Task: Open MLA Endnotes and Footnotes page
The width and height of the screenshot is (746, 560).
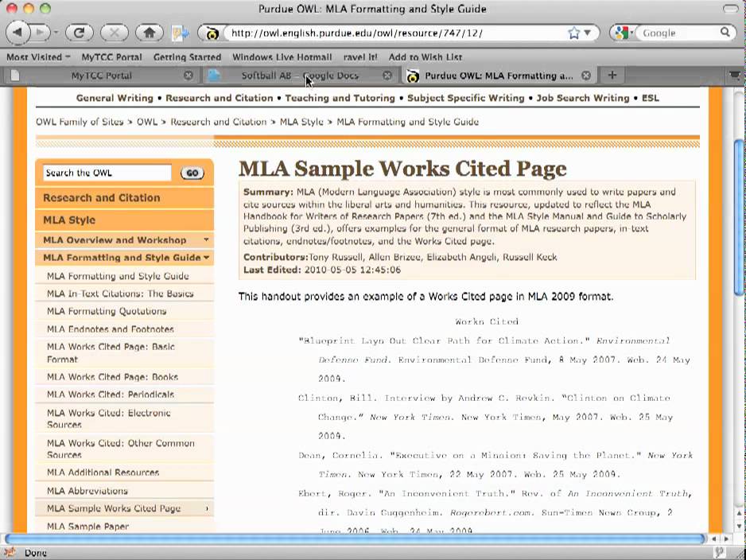Action: point(111,329)
